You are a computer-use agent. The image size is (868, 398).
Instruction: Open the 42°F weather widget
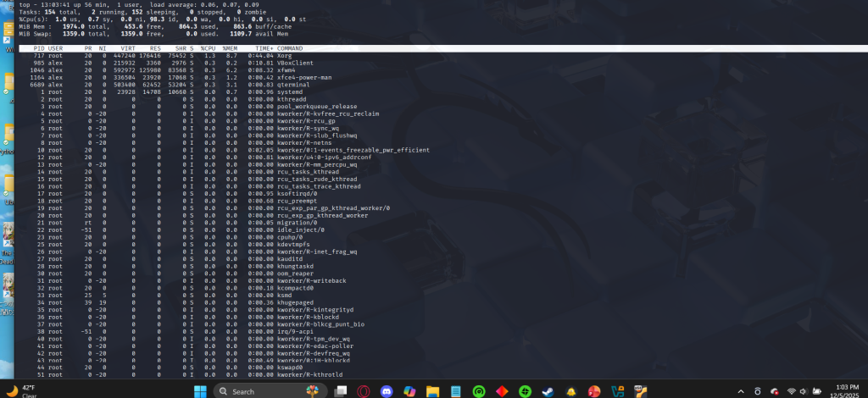(24, 390)
